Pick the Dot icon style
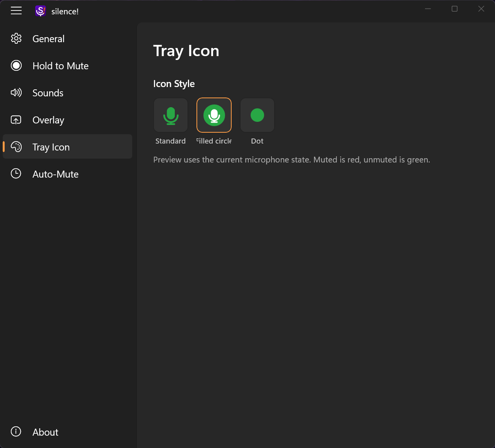Image resolution: width=495 pixels, height=448 pixels. pyautogui.click(x=257, y=115)
